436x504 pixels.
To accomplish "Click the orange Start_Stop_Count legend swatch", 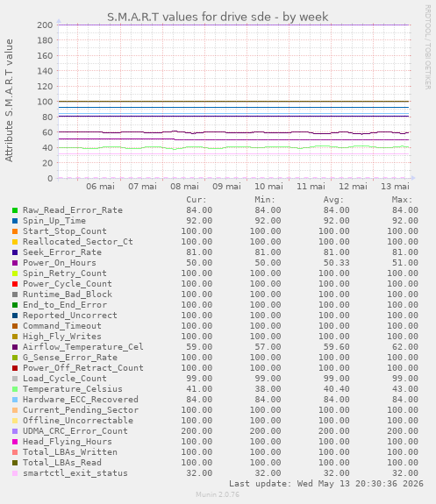I will (x=15, y=231).
